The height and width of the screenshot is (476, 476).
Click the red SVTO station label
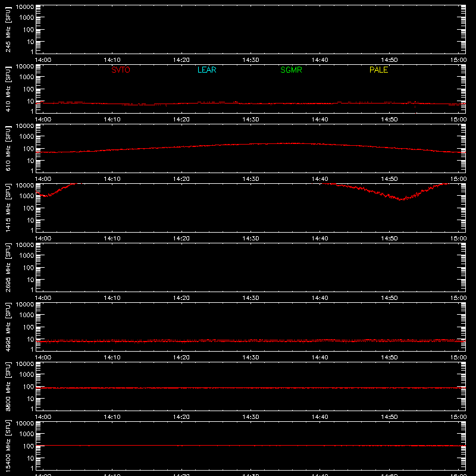121,70
